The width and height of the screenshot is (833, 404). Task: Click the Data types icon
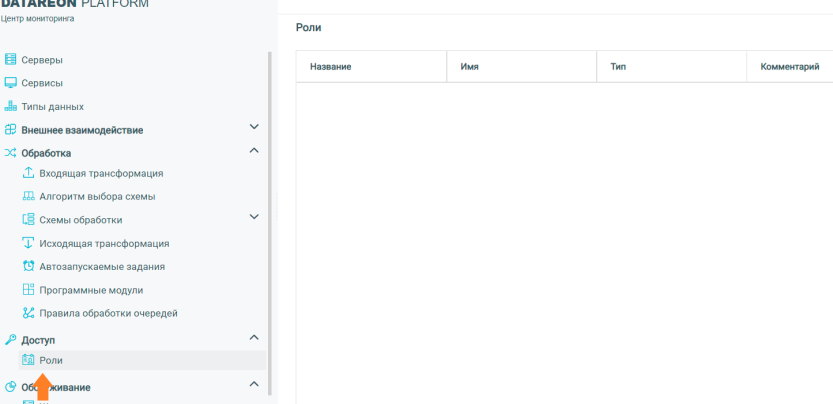click(11, 106)
